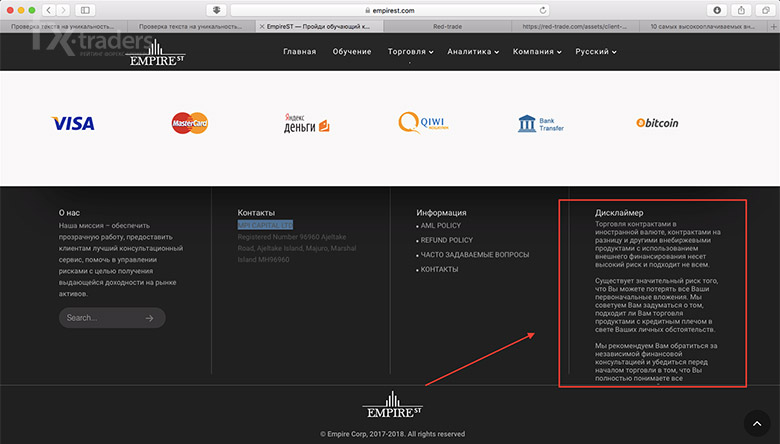Click the Safari share icon
This screenshot has width=780, height=444.
pos(741,10)
